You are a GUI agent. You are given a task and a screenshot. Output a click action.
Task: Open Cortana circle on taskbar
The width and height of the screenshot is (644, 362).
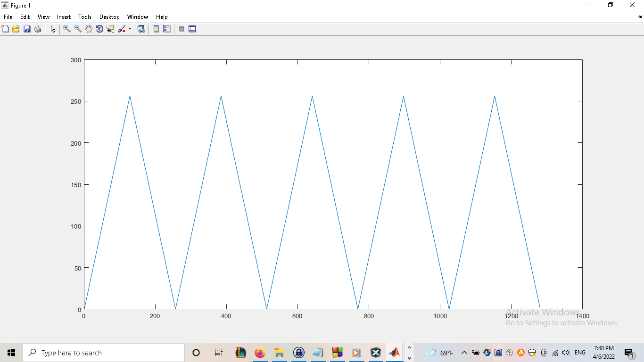pyautogui.click(x=196, y=353)
